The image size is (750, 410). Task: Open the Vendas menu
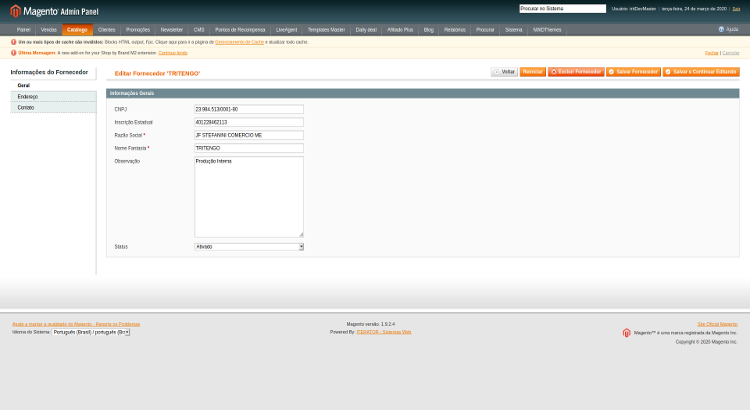pyautogui.click(x=49, y=30)
